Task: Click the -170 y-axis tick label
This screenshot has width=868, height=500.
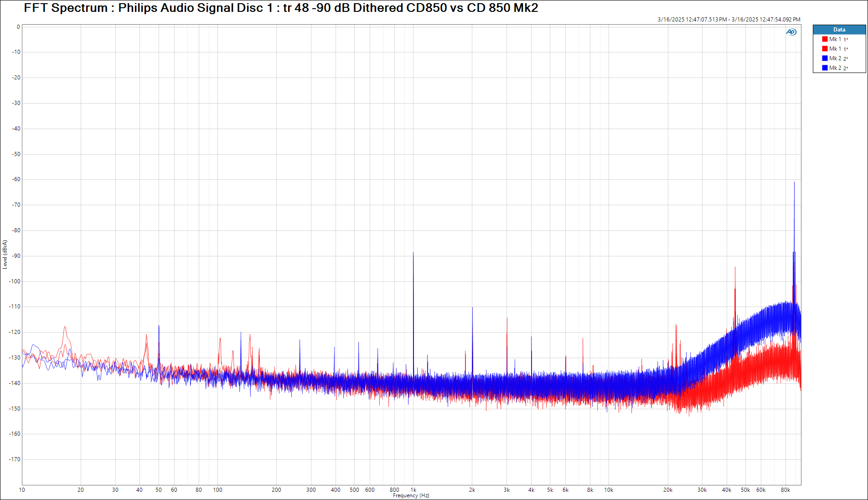Action: (15, 459)
